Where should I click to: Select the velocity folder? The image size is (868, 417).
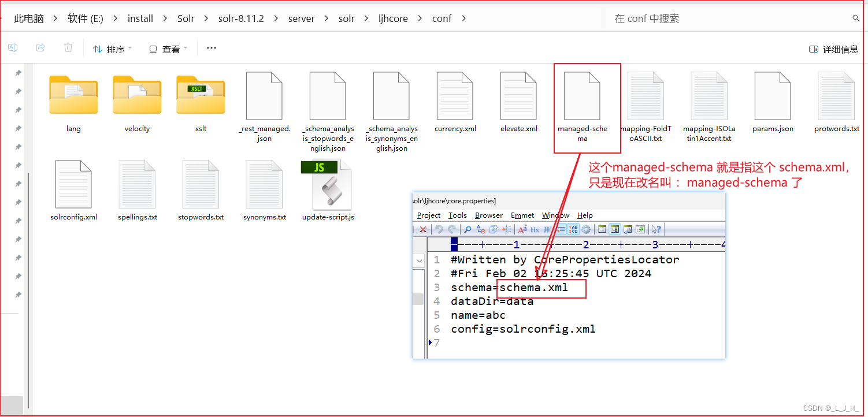click(137, 103)
